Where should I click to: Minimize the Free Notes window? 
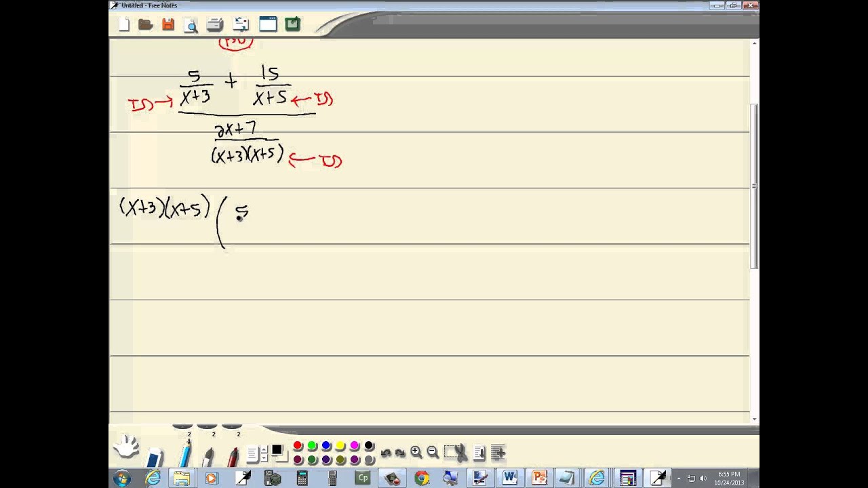click(x=717, y=5)
